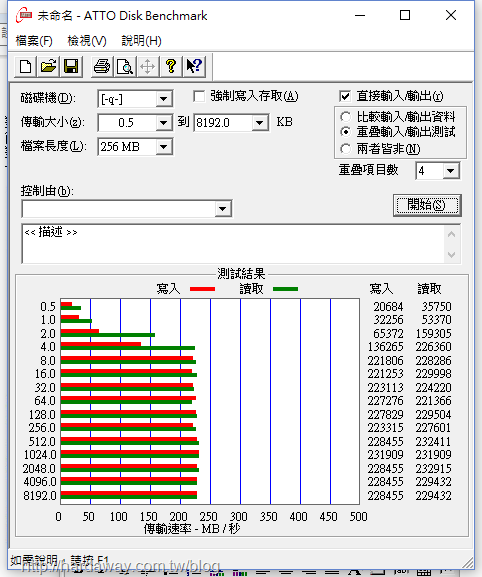Click the 開始(S) start button
The height and width of the screenshot is (577, 482).
tap(427, 205)
